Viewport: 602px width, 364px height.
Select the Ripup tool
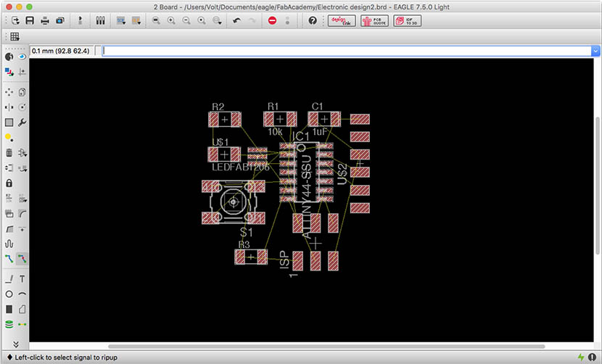point(22,259)
